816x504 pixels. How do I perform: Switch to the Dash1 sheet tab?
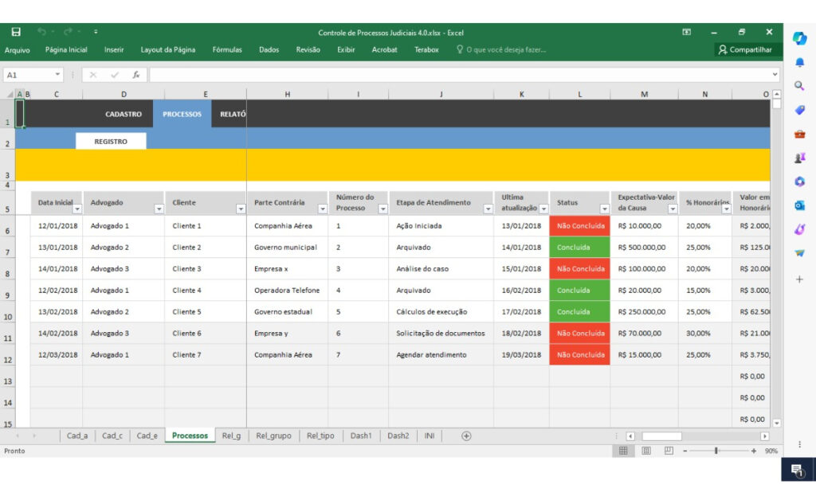pos(360,436)
